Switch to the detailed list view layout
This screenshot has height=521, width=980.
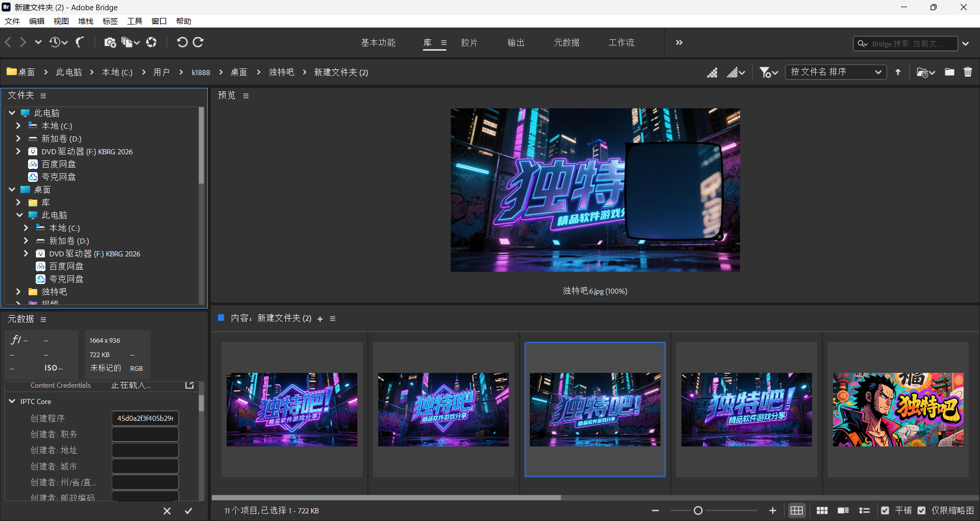coord(864,510)
